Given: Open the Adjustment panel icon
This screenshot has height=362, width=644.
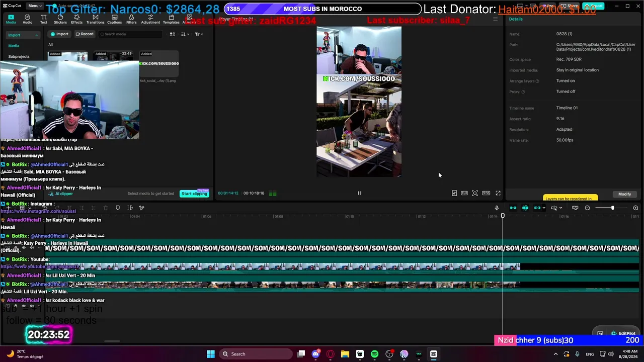Looking at the screenshot, I should point(150,19).
